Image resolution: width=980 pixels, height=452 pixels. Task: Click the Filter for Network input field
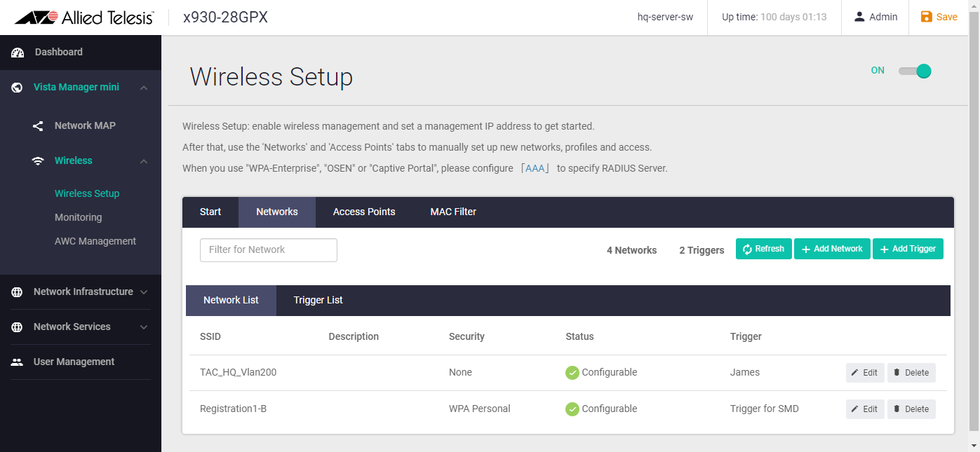(x=269, y=250)
